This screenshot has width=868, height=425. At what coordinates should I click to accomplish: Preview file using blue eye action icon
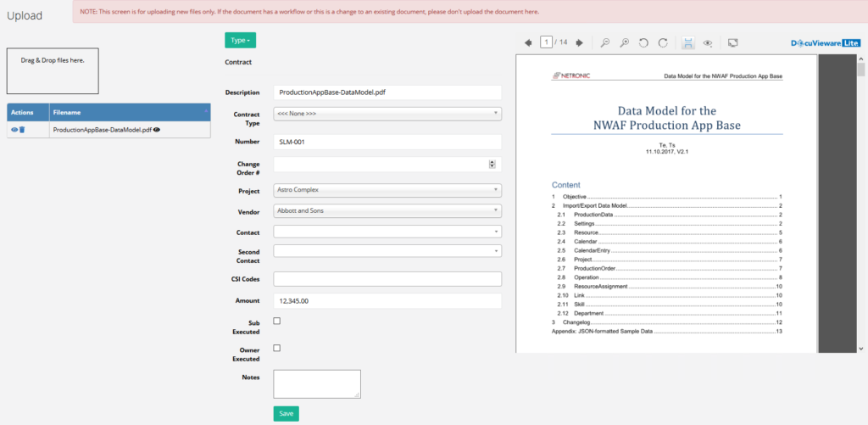pos(14,130)
